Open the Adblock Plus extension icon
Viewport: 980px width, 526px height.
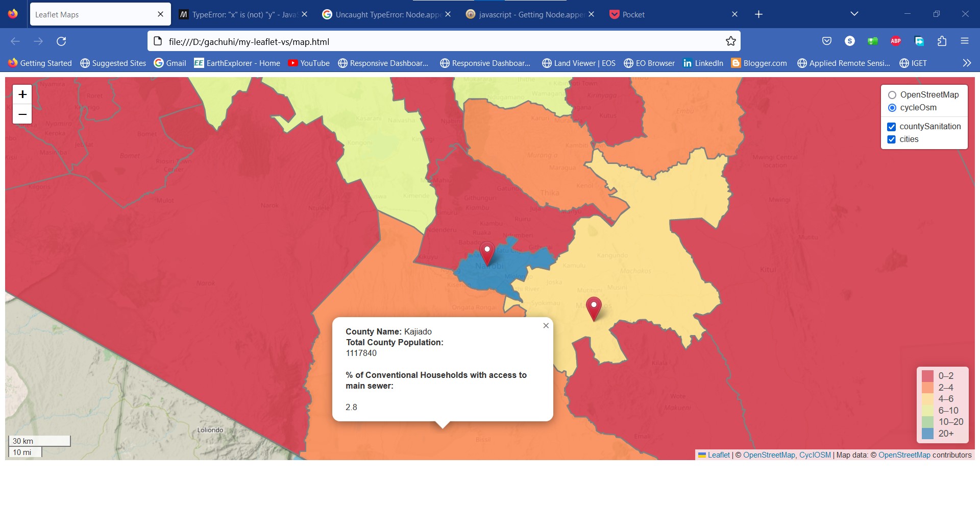[x=895, y=41]
